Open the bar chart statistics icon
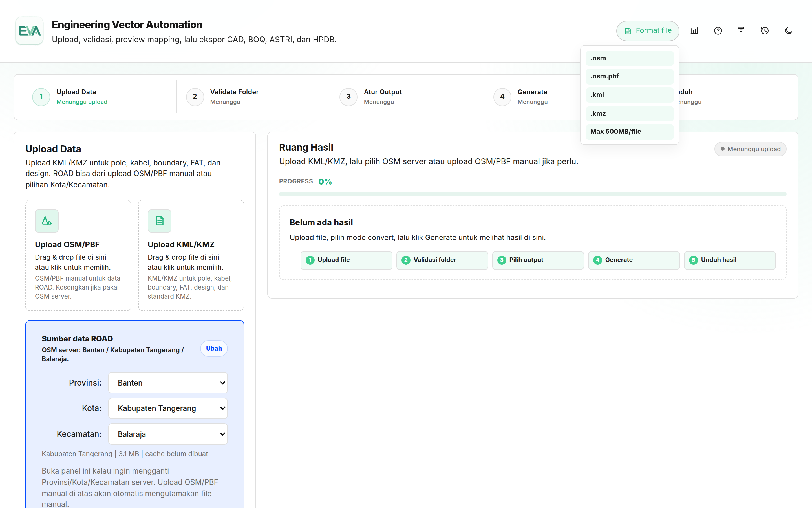The height and width of the screenshot is (508, 812). (x=694, y=30)
